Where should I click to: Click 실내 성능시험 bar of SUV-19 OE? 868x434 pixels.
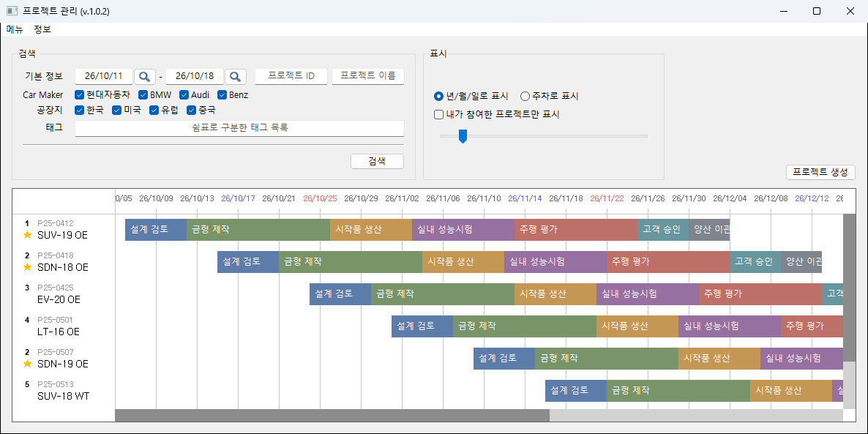click(463, 230)
